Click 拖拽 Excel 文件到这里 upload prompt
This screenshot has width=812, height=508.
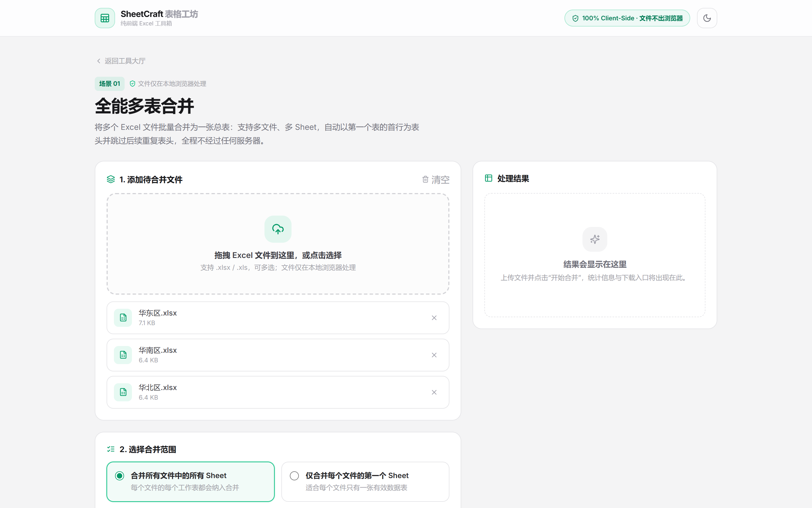click(278, 255)
